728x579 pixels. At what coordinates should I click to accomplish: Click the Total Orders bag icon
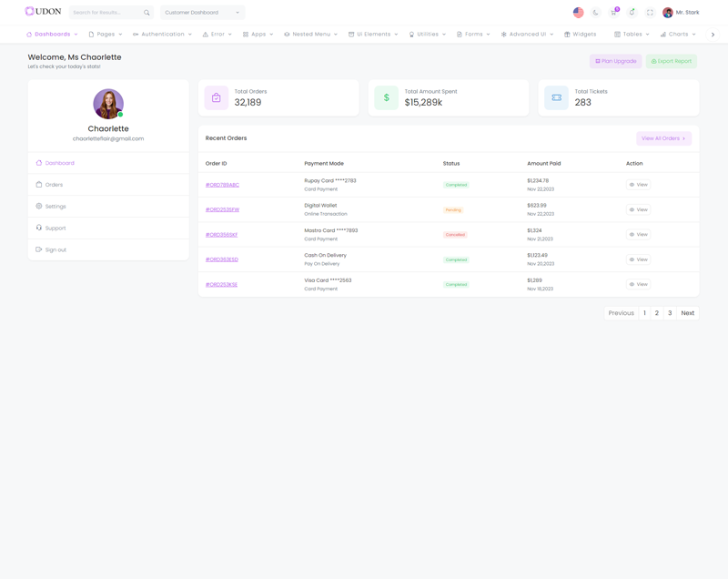(x=217, y=97)
